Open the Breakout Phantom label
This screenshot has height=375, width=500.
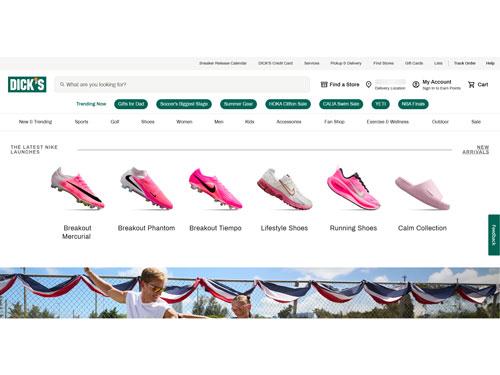click(146, 228)
